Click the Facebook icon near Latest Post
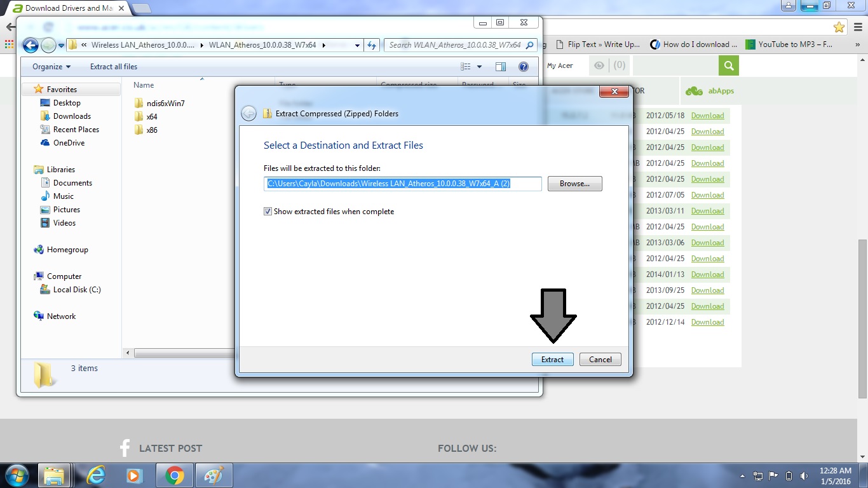868x488 pixels. 125,448
